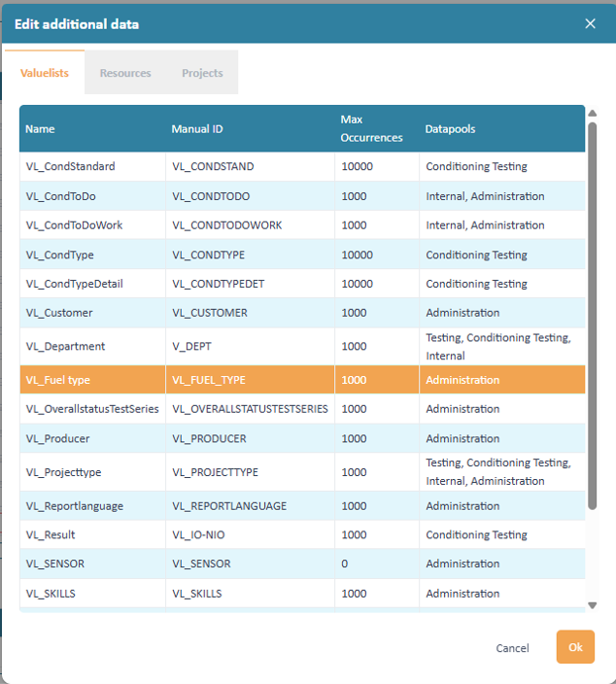Click the VL_REPORTLANGUAGE manual ID cell
616x684 pixels.
point(250,506)
